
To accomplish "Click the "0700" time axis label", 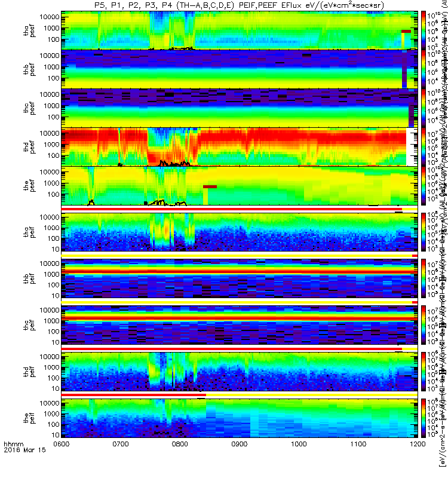I will pyautogui.click(x=121, y=444).
